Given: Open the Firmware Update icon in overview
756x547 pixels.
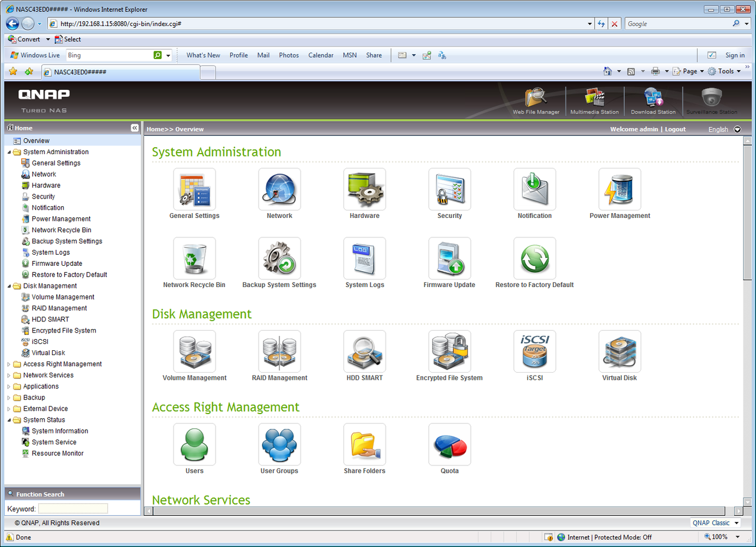Looking at the screenshot, I should 449,259.
